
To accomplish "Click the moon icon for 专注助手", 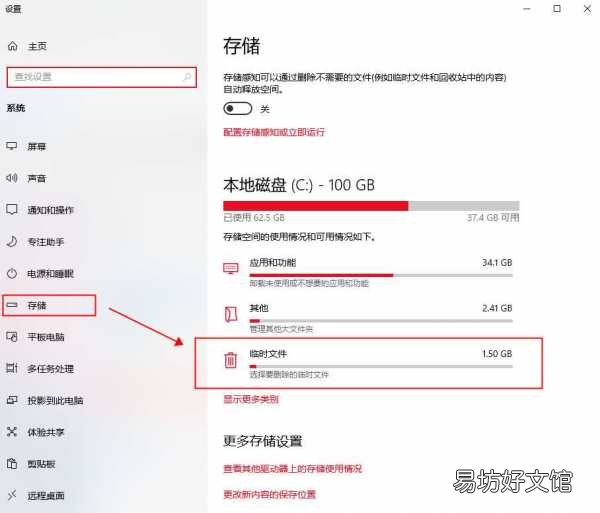I will (12, 241).
